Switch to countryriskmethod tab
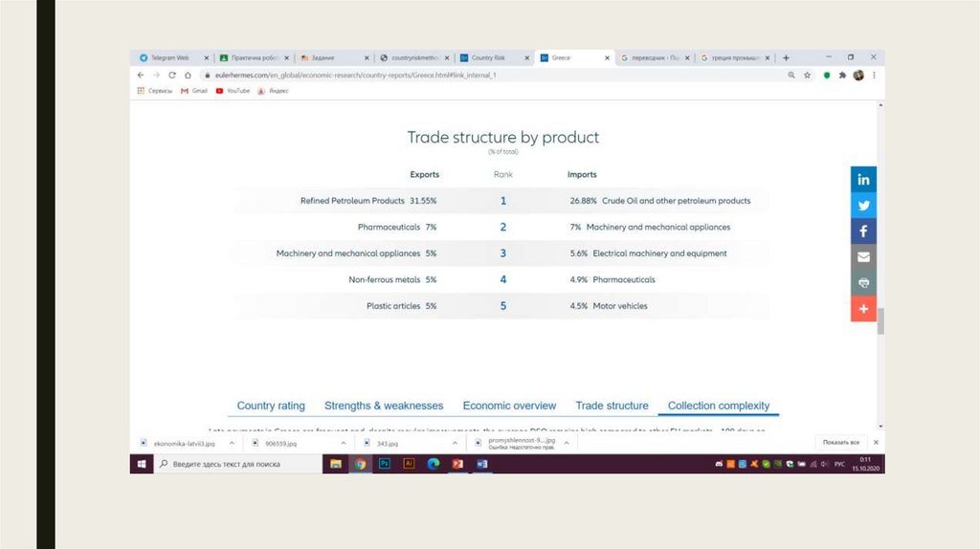Screen dimensions: 980x549 pyautogui.click(x=414, y=57)
